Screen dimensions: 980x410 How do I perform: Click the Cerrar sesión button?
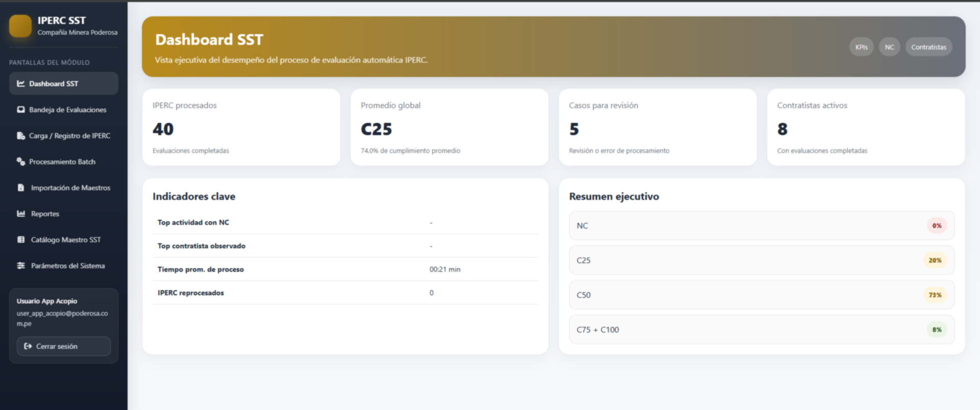[64, 346]
